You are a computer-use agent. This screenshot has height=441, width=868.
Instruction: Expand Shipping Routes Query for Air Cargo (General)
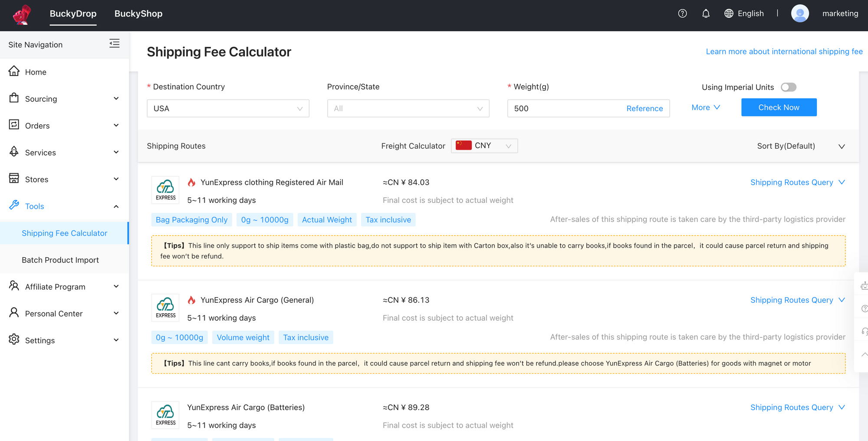[x=797, y=300]
